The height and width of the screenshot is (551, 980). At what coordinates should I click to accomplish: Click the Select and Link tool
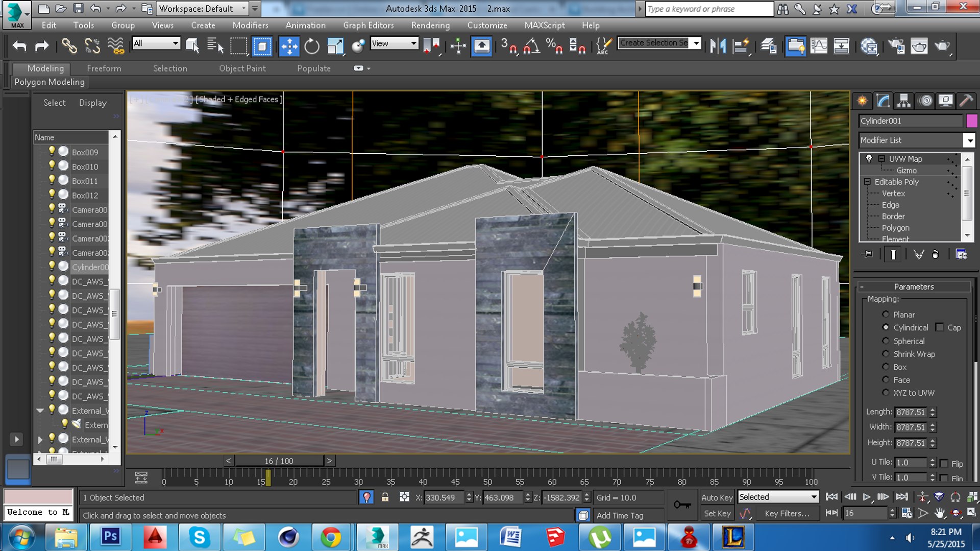pyautogui.click(x=69, y=46)
